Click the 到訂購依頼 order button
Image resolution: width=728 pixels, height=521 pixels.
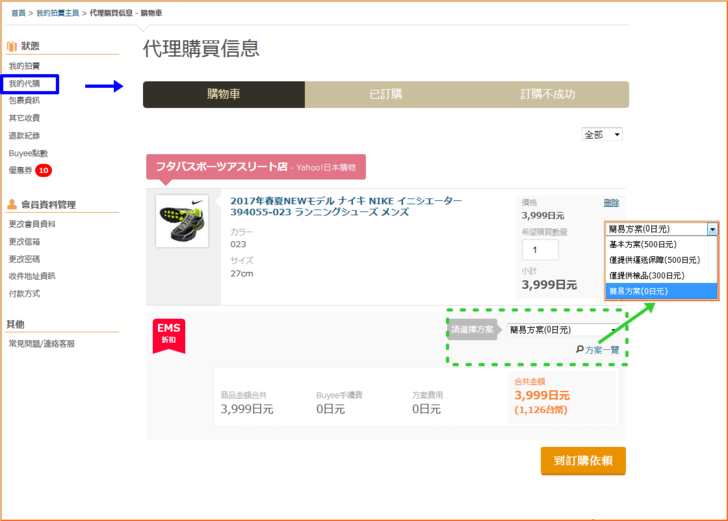tap(583, 461)
